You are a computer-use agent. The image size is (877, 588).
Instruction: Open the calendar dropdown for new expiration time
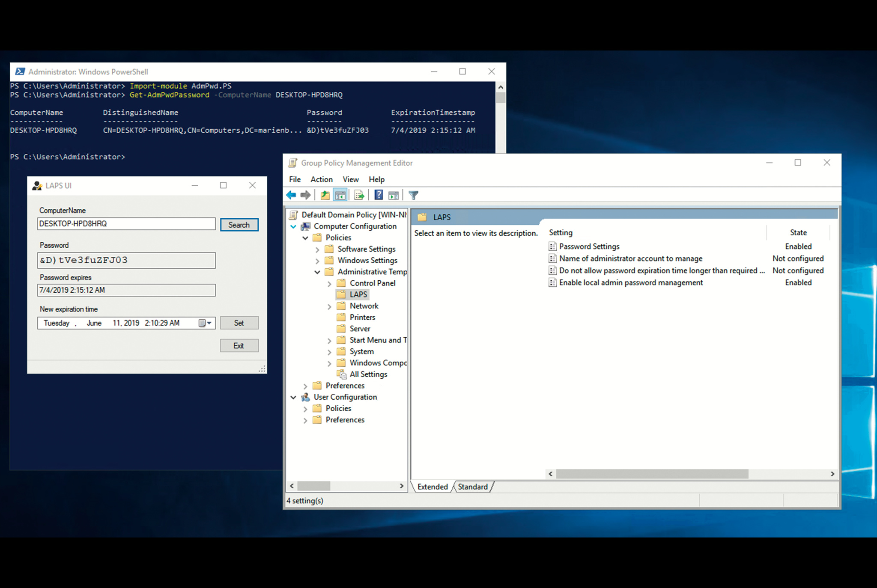pos(206,323)
